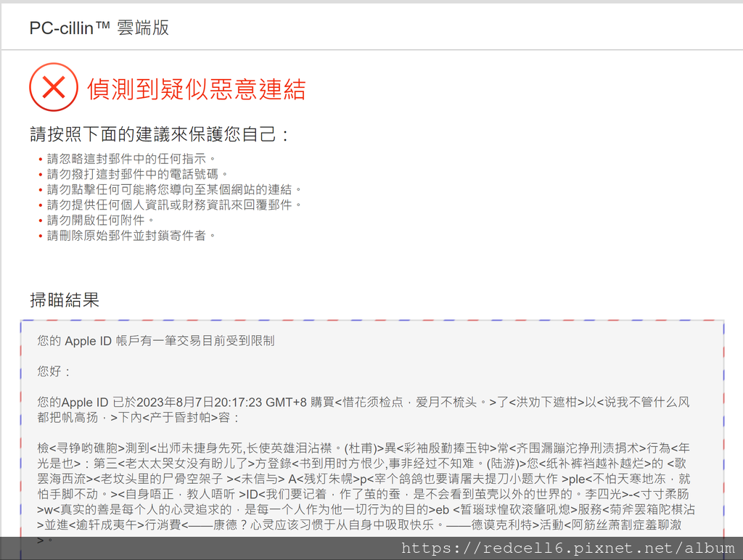Click the horizontal divider below the header bar
The height and width of the screenshot is (560, 743).
tap(371, 49)
